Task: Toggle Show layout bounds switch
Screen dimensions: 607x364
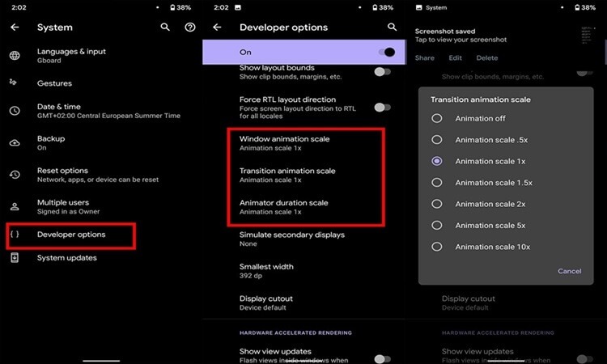Action: (383, 71)
